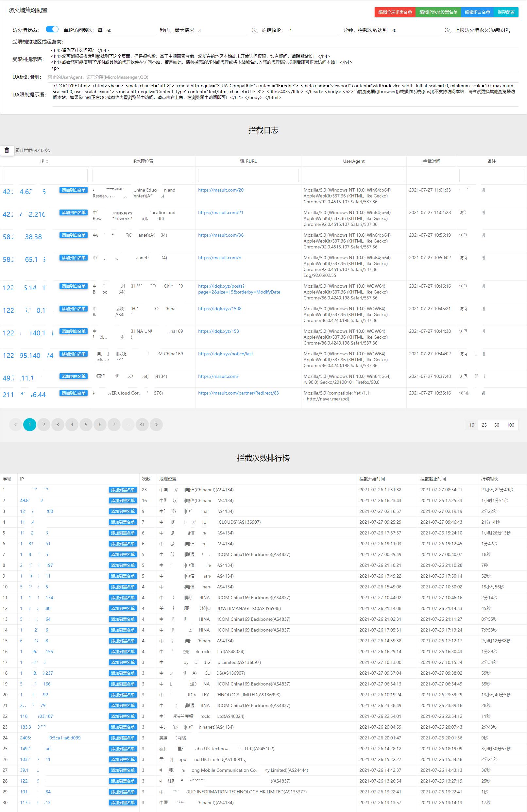The width and height of the screenshot is (527, 812).
Task: Click the request URL filter box
Action: (x=248, y=175)
